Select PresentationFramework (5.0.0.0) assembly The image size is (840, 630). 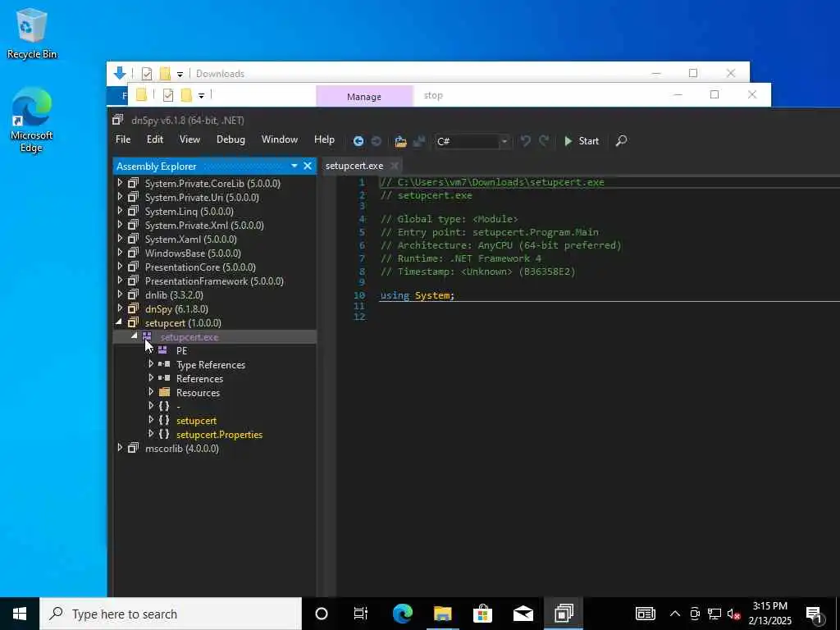click(x=214, y=281)
